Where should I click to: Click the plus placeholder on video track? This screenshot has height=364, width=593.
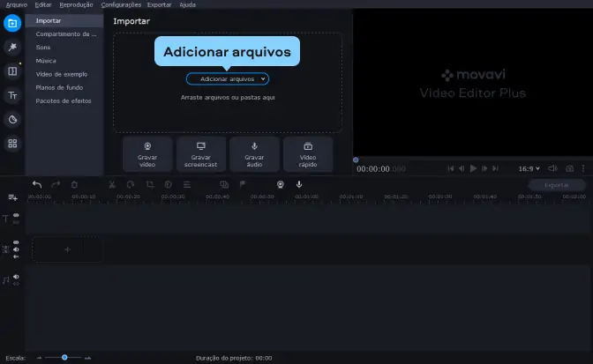(x=67, y=249)
